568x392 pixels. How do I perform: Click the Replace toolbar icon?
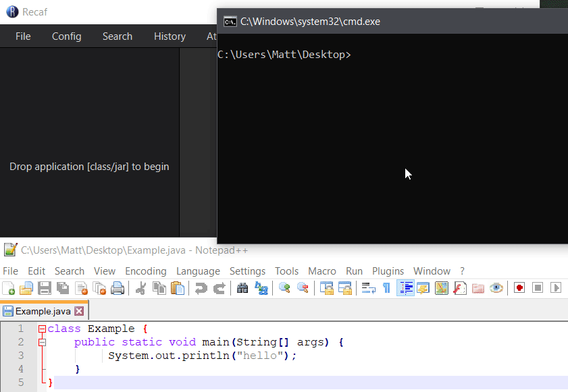pyautogui.click(x=261, y=288)
